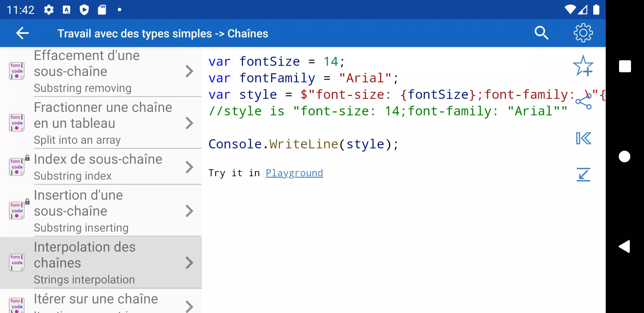Expand chevron for Index de sous-chaîne
Screen dimensions: 644x313
[x=189, y=167]
